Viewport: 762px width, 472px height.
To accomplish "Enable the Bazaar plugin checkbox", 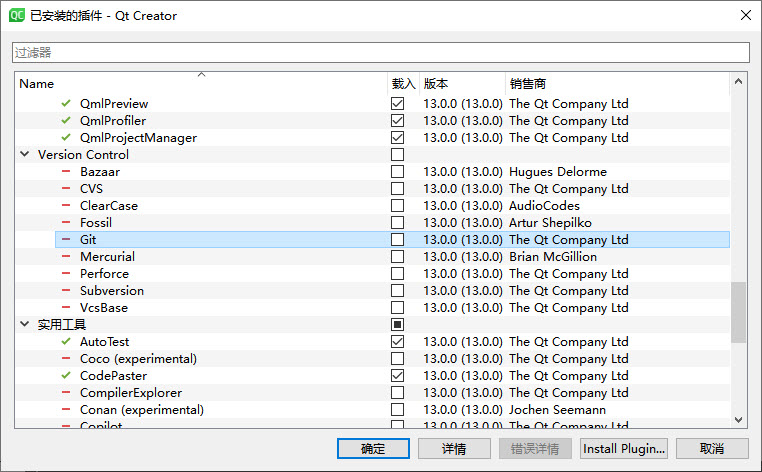I will 398,172.
